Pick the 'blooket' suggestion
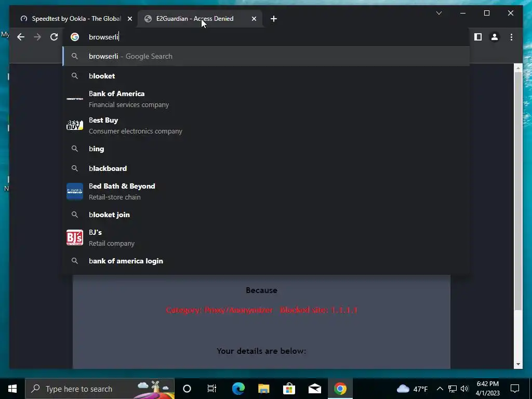Screen dimensions: 532x399 click(267, 76)
